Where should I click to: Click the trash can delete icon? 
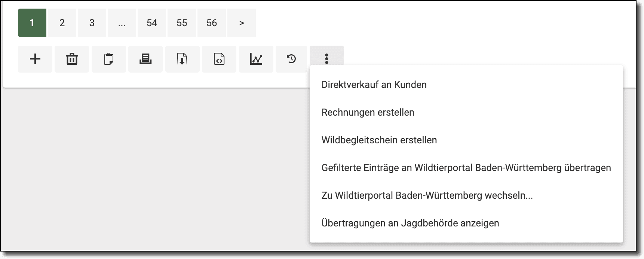click(72, 59)
